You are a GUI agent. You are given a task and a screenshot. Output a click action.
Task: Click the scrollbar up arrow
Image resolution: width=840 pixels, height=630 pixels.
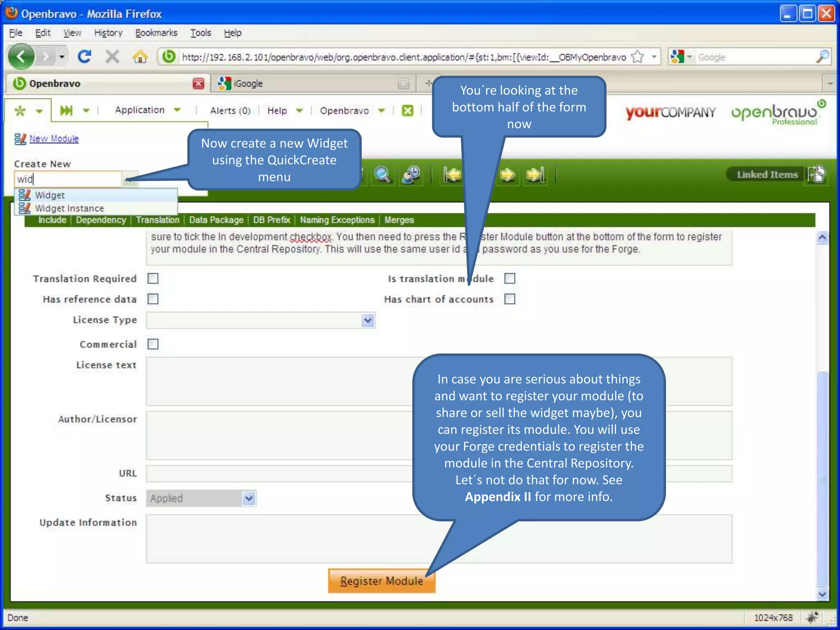(x=822, y=237)
